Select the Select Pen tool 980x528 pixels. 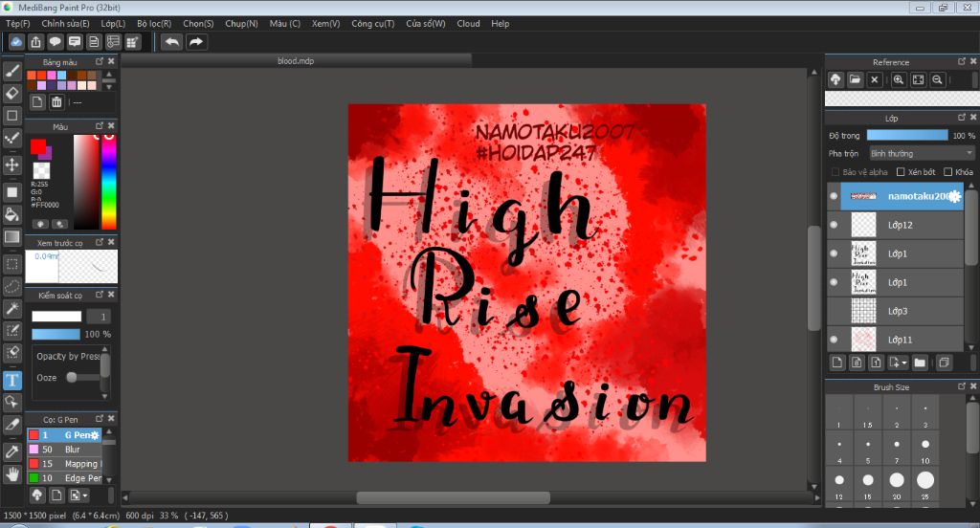tap(11, 331)
